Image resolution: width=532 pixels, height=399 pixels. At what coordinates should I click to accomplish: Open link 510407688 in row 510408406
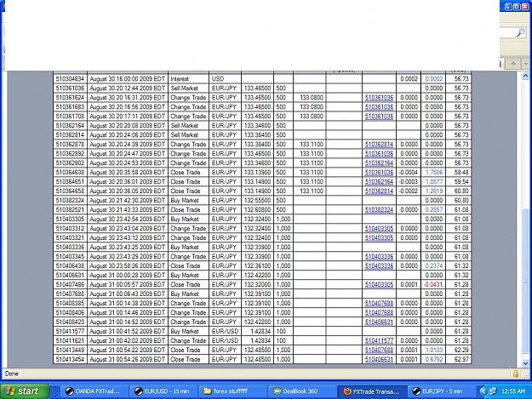point(379,312)
